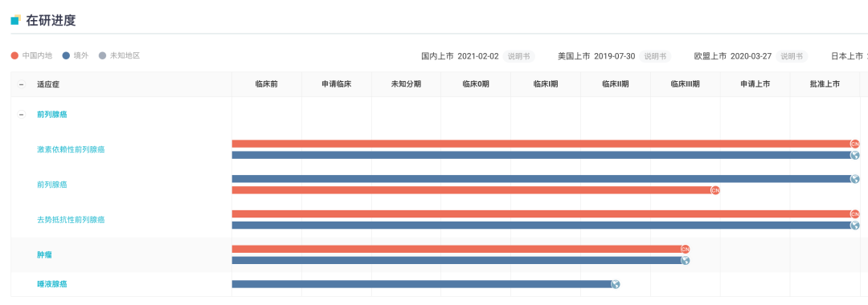Collapse all rows via 适应症 header minus
The image size is (868, 305).
22,84
